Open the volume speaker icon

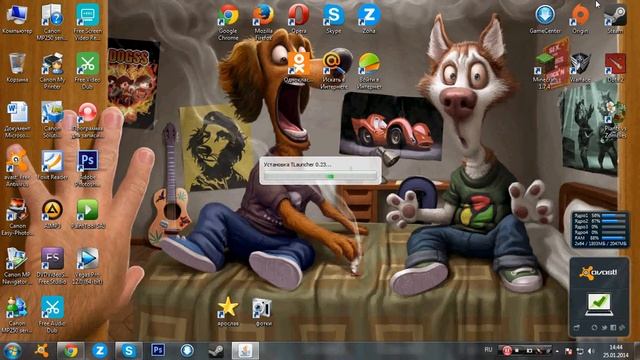pos(591,351)
